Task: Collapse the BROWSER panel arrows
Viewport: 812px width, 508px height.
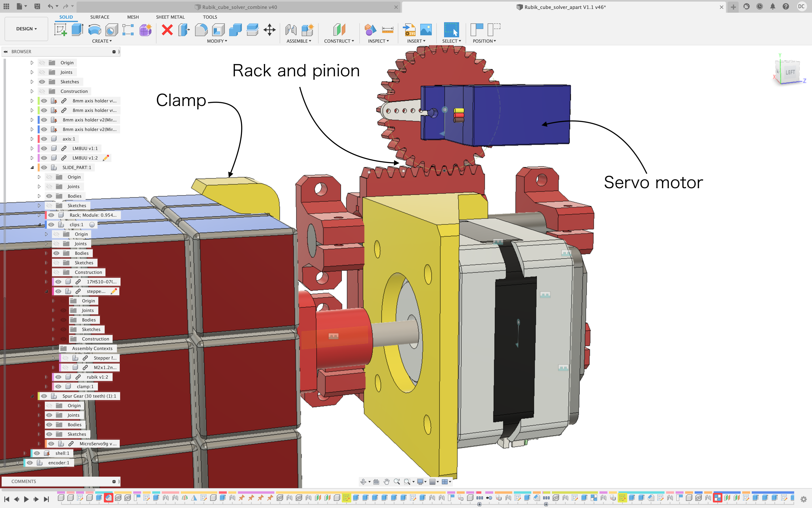Action: 6,52
